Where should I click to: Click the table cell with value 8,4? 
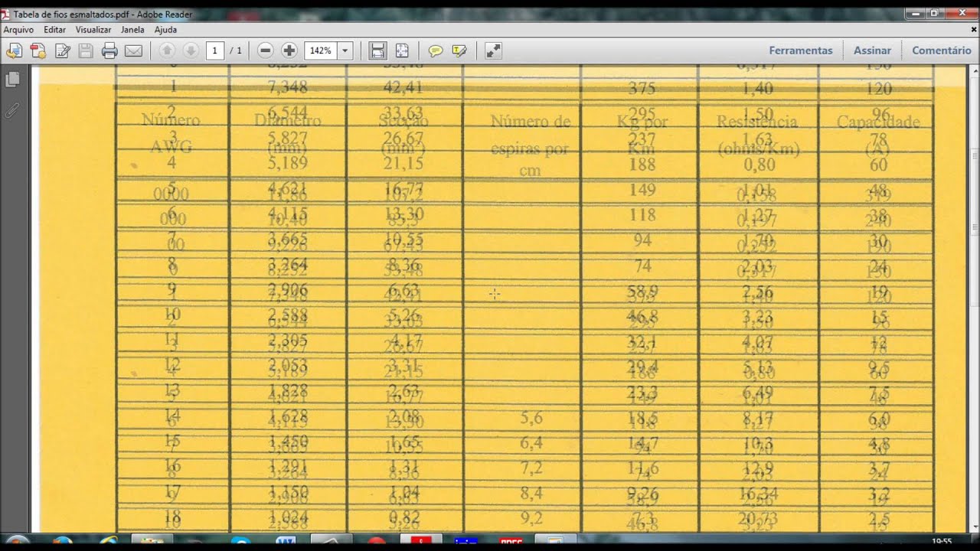(531, 493)
